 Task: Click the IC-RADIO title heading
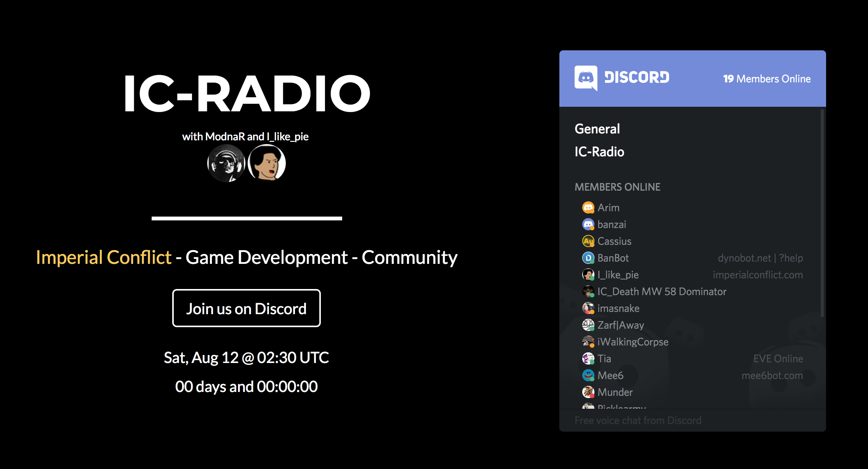[x=247, y=93]
